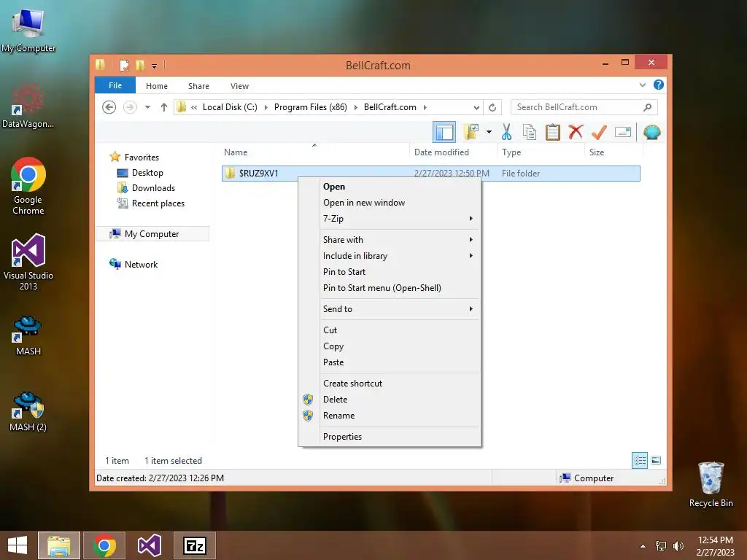Choose Pin to Start menu (Open-Shell)
This screenshot has height=560, width=747.
pos(390,287)
